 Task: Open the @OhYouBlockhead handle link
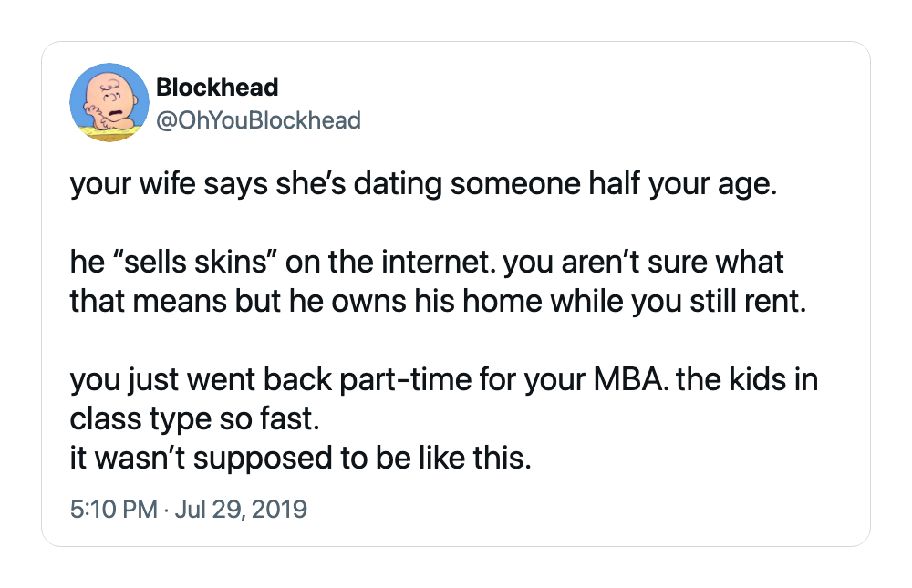tap(259, 120)
